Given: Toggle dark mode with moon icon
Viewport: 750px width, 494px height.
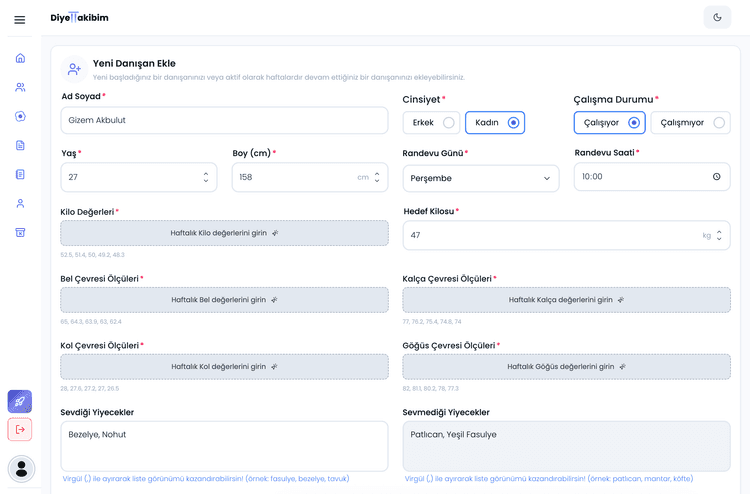Looking at the screenshot, I should coord(717,17).
